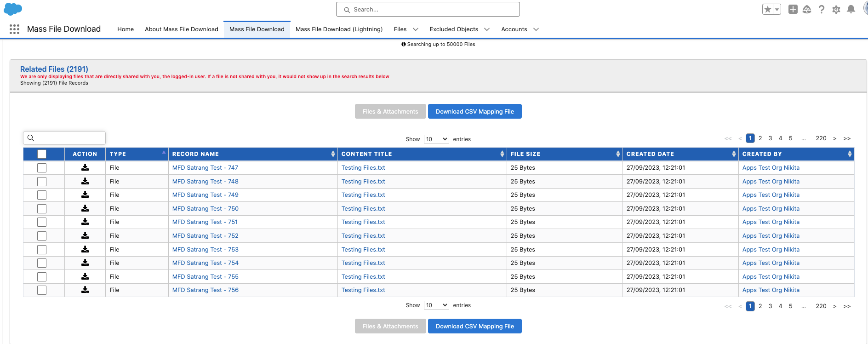Select checkbox for MFD Satrang Test - 749
The width and height of the screenshot is (868, 344).
(42, 195)
